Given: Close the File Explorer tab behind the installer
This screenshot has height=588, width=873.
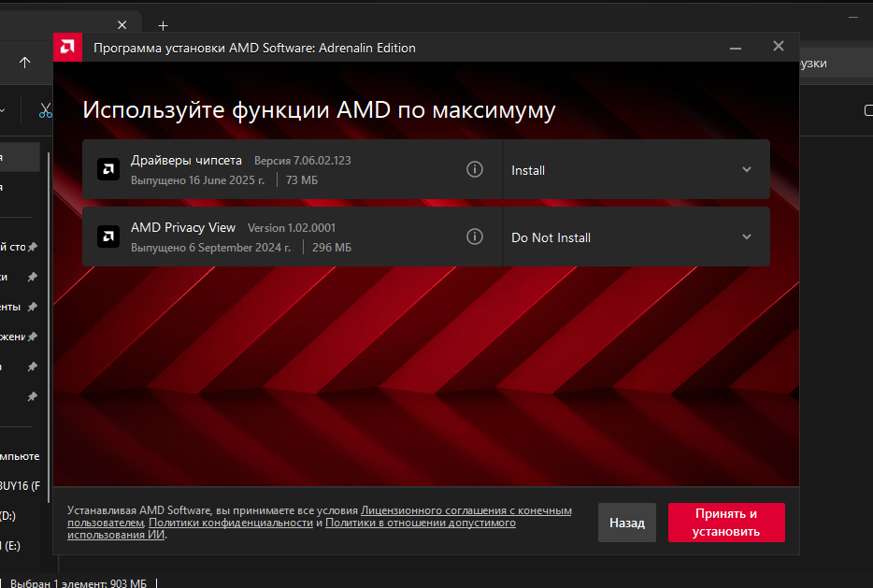Looking at the screenshot, I should tap(122, 25).
